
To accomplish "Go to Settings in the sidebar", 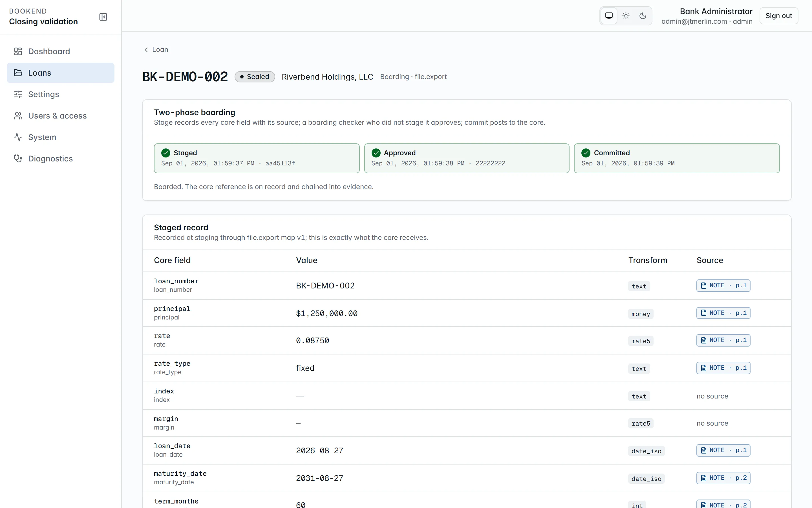I will click(60, 95).
